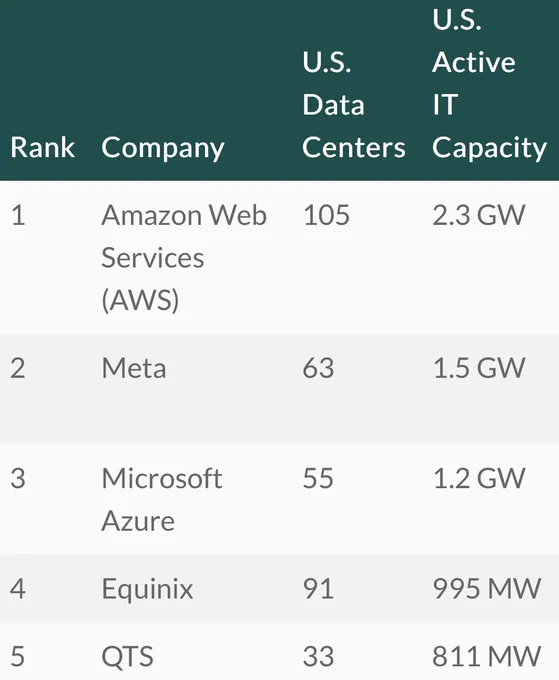The image size is (559, 680).
Task: Click the Microsoft Azure company name
Action: (x=162, y=500)
